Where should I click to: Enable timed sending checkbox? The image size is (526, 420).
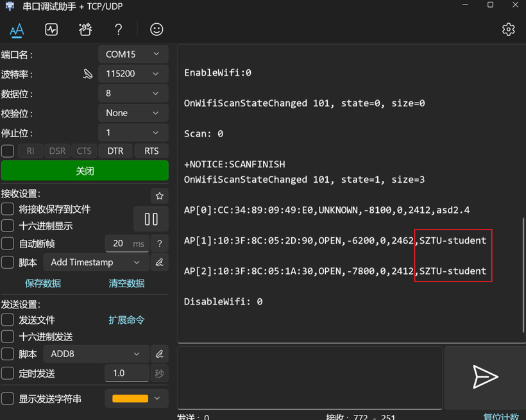(x=8, y=373)
